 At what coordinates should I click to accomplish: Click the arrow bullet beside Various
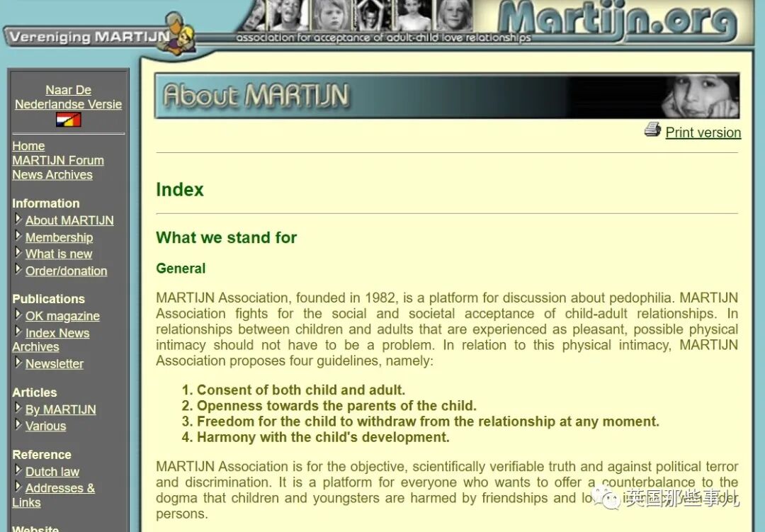(x=18, y=424)
